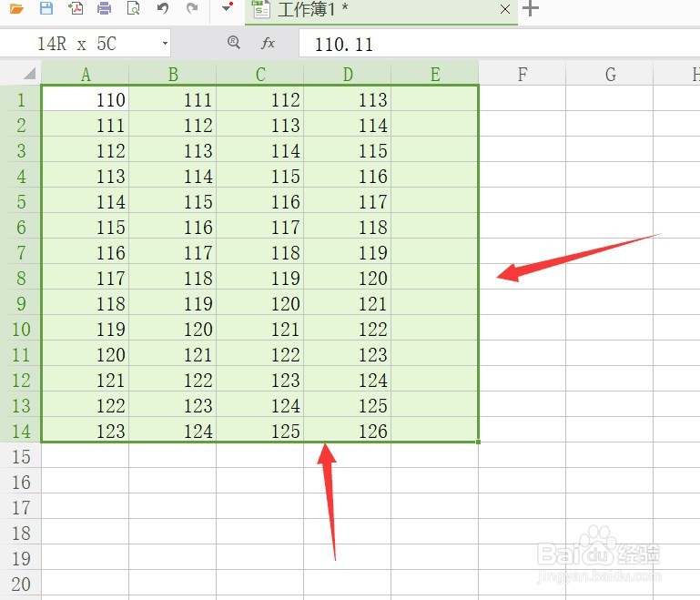700x600 pixels.
Task: Click cell C4 containing 115
Action: 260,174
